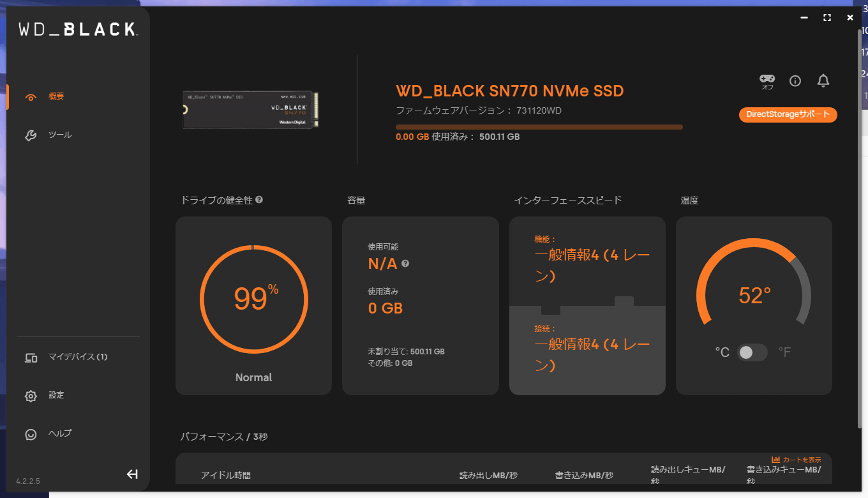
Task: Switch temperature unit toggle to °F
Action: click(752, 352)
